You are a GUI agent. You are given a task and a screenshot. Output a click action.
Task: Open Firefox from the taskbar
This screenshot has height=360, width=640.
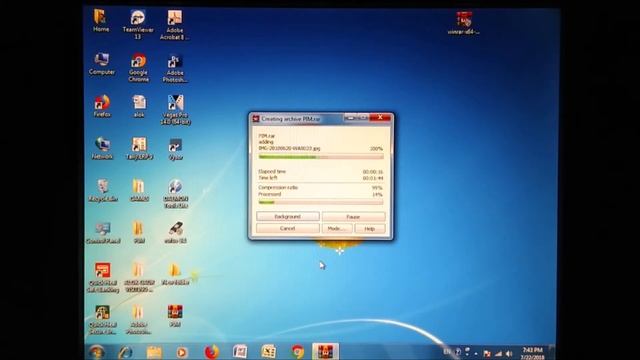point(211,352)
